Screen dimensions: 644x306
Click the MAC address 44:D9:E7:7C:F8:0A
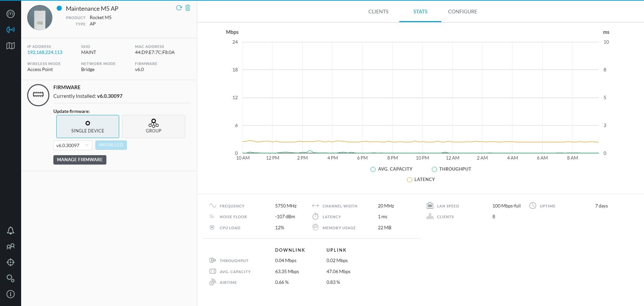(155, 52)
